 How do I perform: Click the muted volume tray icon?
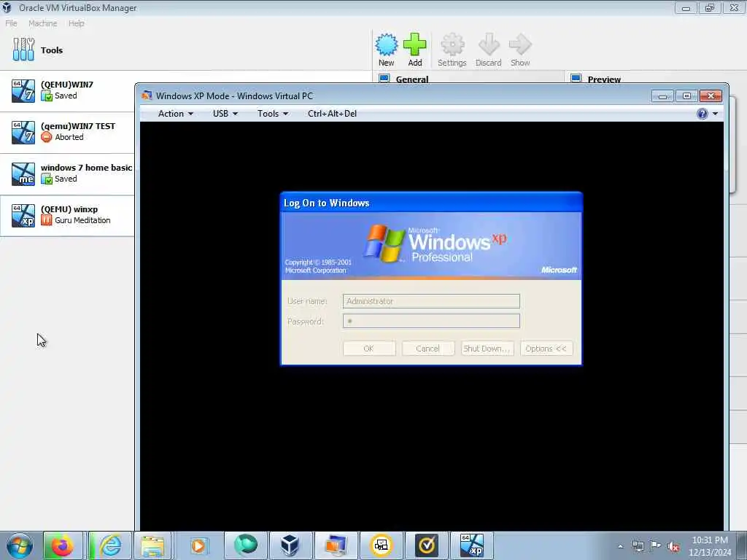[673, 547]
